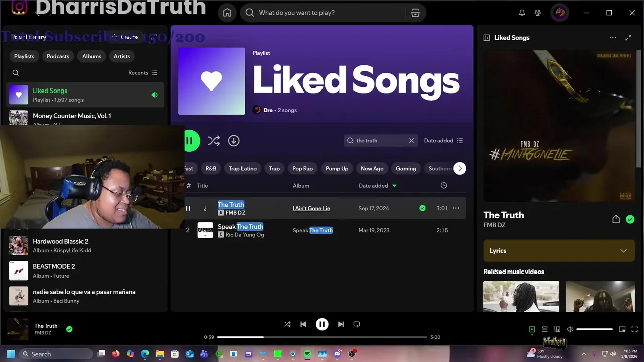Open the Recents library sort menu
The image size is (644, 362).
click(x=143, y=73)
